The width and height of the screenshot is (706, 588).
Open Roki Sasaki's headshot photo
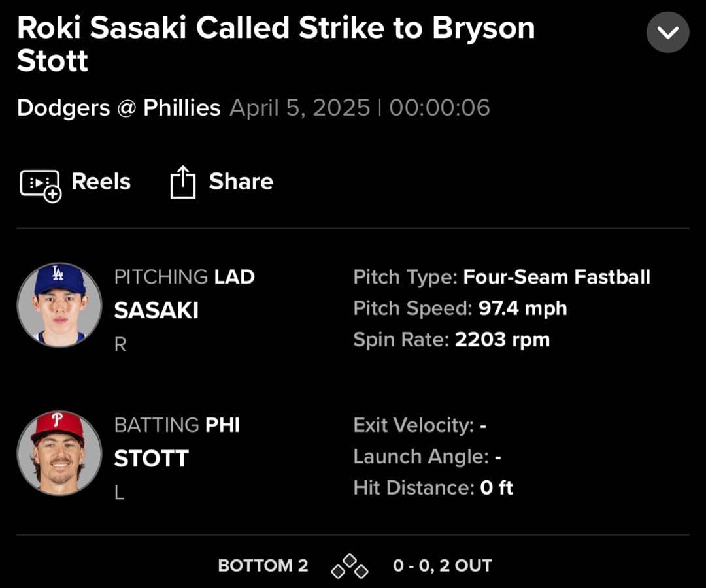[x=59, y=304]
